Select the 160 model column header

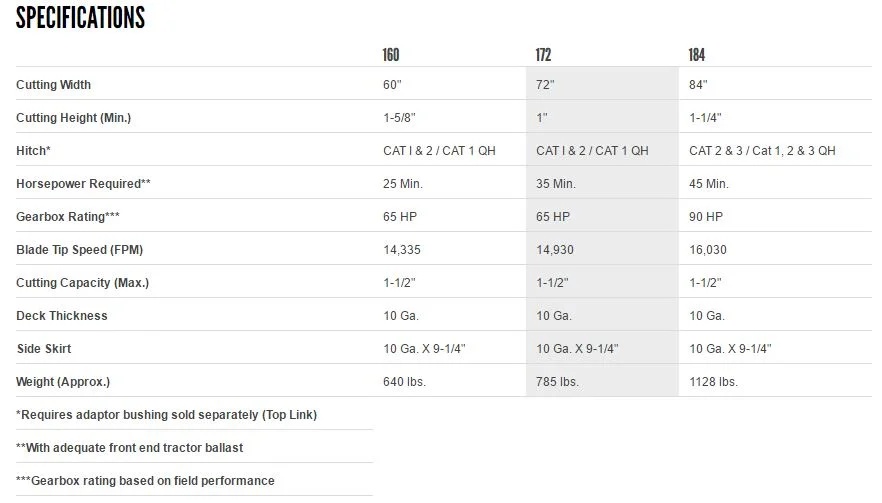(x=390, y=55)
